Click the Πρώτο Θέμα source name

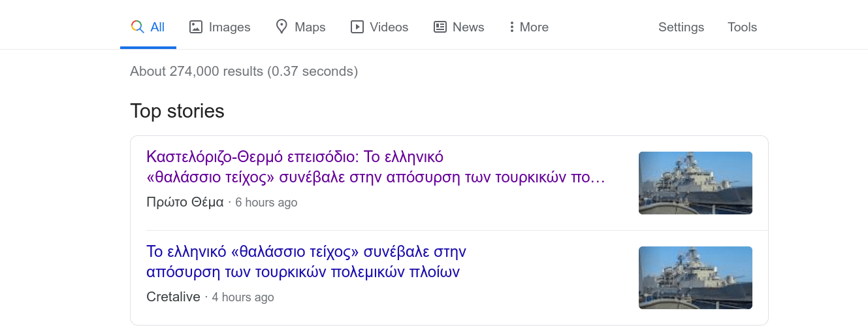[x=185, y=202]
